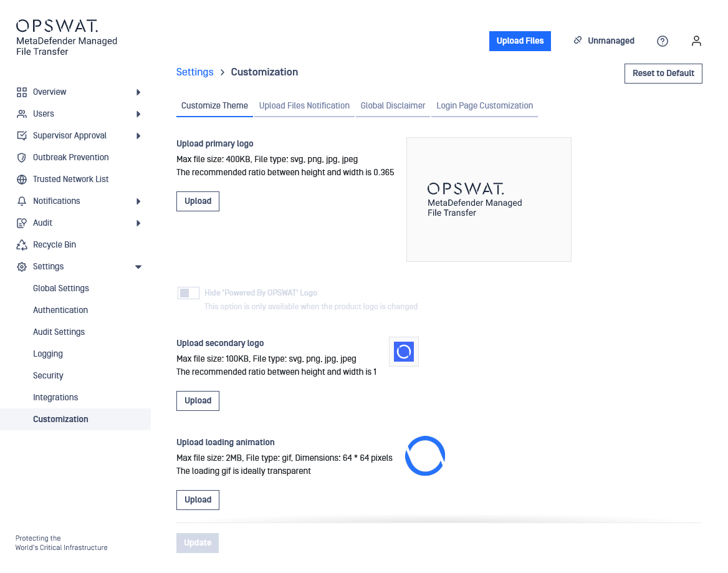Image resolution: width=728 pixels, height=573 pixels.
Task: Upload a primary logo
Action: [198, 201]
